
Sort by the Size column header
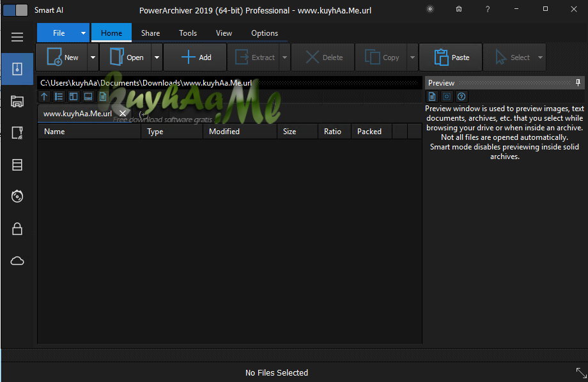point(297,132)
